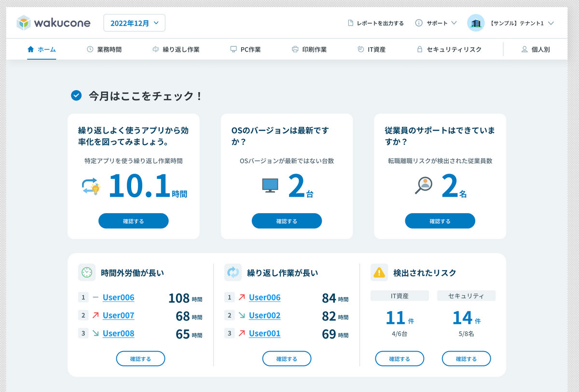Select the IT資産 pill in the risk card

point(400,295)
